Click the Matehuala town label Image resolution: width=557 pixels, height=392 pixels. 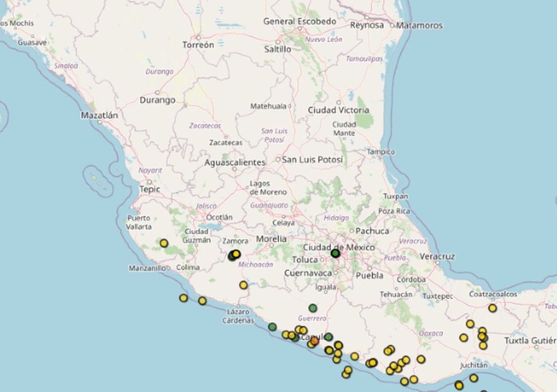pos(268,106)
